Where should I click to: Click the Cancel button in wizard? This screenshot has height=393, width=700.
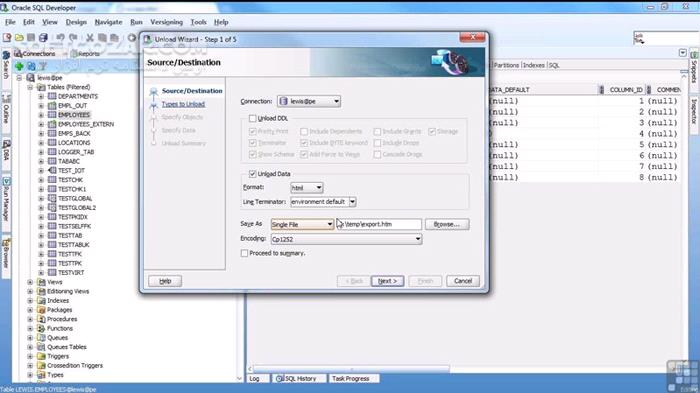pyautogui.click(x=462, y=281)
